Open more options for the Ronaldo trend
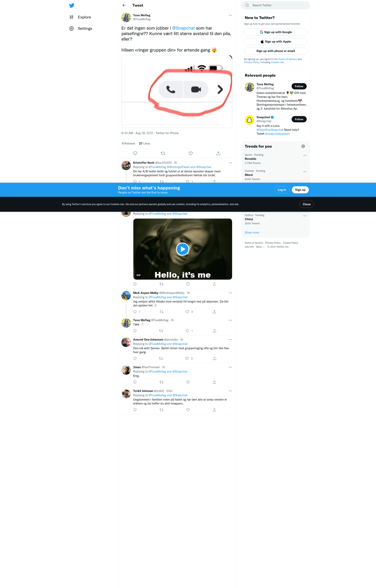Image resolution: width=376 pixels, height=588 pixels. (305, 155)
